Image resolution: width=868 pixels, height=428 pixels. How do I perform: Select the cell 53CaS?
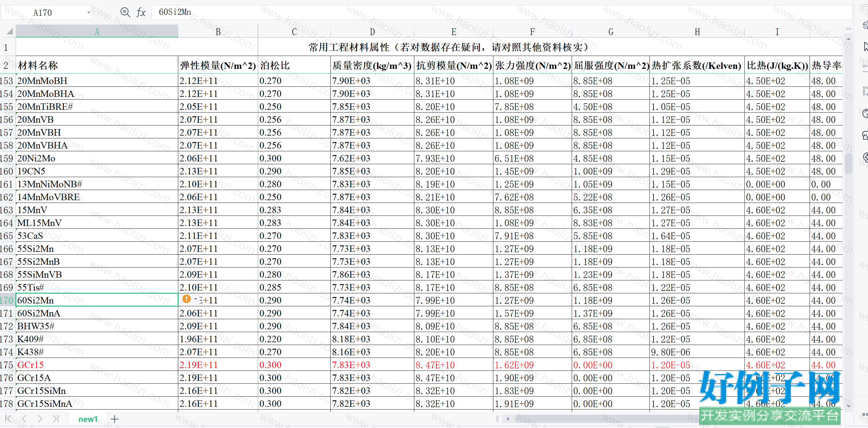97,236
